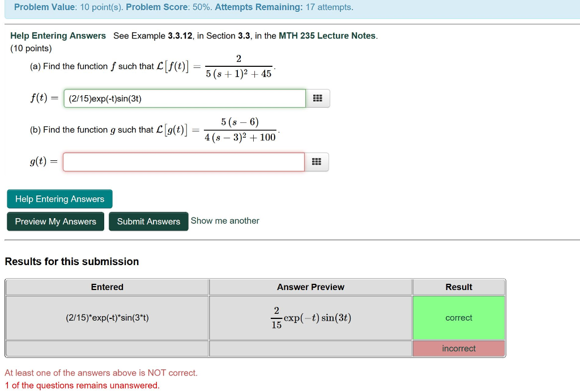Image resolution: width=580 pixels, height=392 pixels.
Task: Click the Show me another link
Action: click(x=225, y=221)
